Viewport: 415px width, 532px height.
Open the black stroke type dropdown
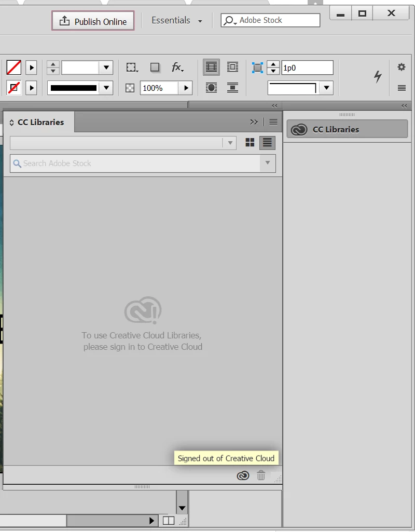pos(106,88)
